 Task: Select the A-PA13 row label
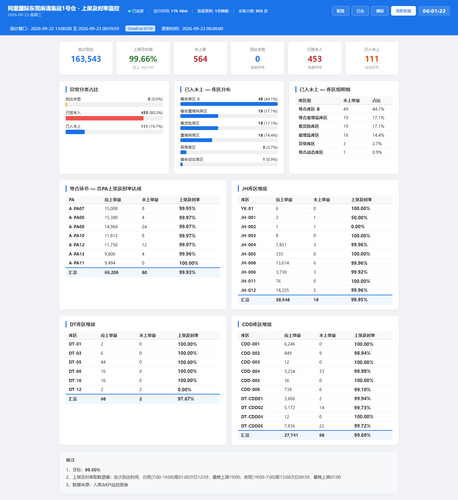click(x=77, y=254)
